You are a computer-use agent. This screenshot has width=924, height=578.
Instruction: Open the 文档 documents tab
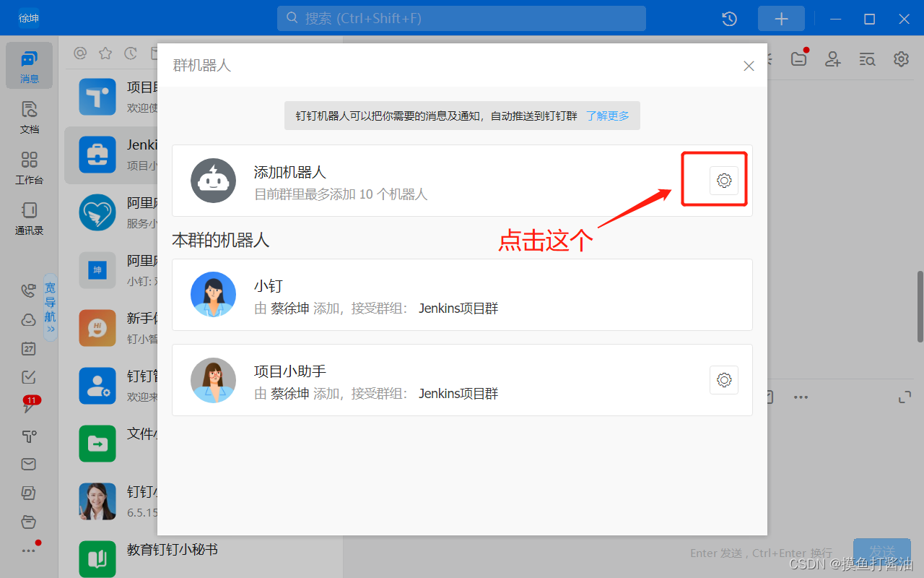(29, 118)
